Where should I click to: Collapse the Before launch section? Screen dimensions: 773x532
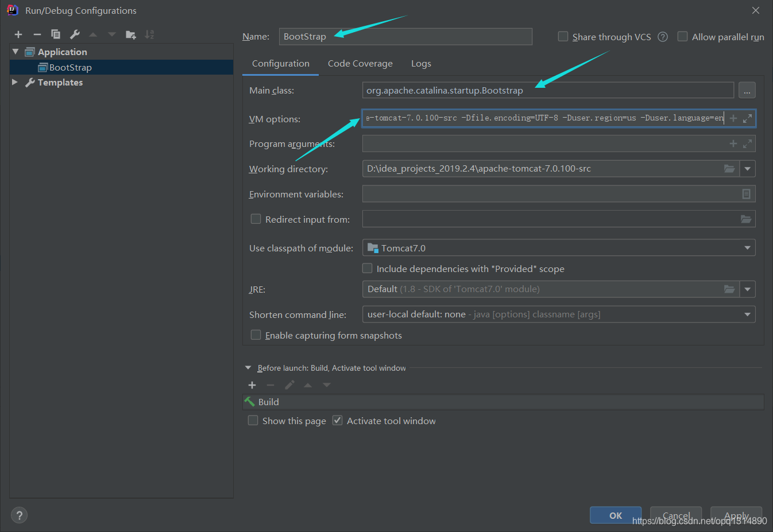tap(248, 368)
